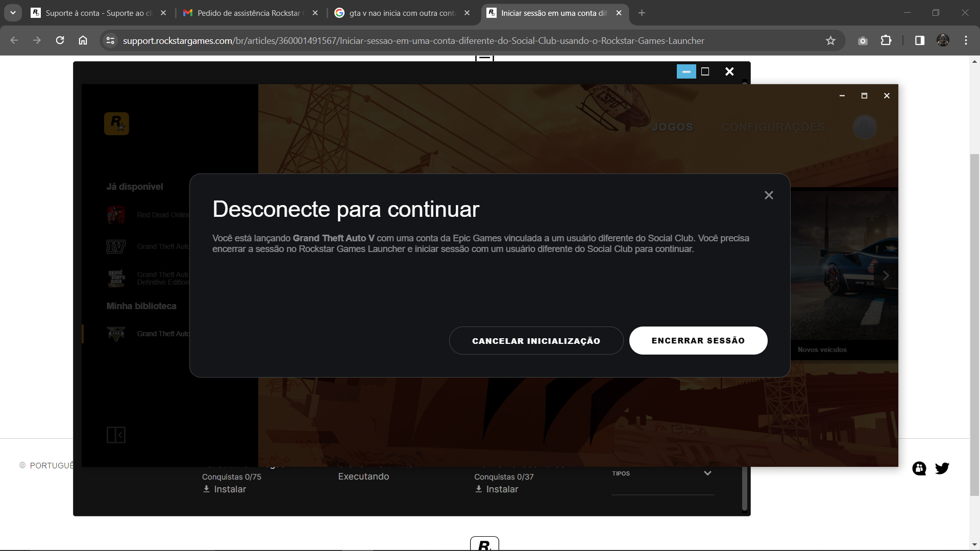Click Instalar under Conquistas 0/37
Image resolution: width=980 pixels, height=551 pixels.
(x=497, y=489)
